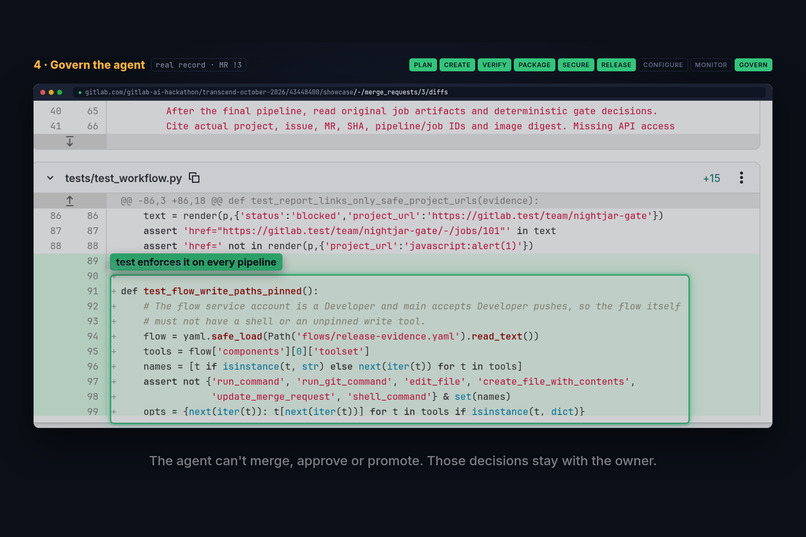Click the yellow window minimize dot
This screenshot has width=806, height=537.
pos(51,92)
